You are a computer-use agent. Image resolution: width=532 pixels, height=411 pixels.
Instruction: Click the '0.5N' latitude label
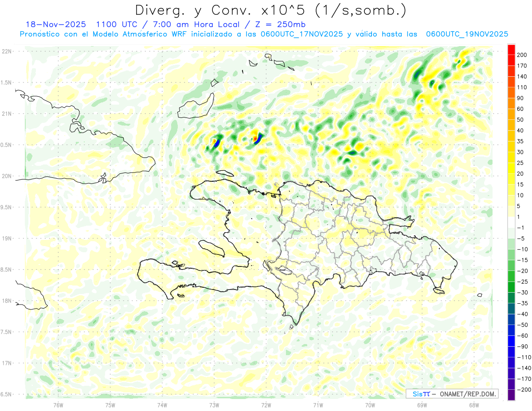pos(7,145)
